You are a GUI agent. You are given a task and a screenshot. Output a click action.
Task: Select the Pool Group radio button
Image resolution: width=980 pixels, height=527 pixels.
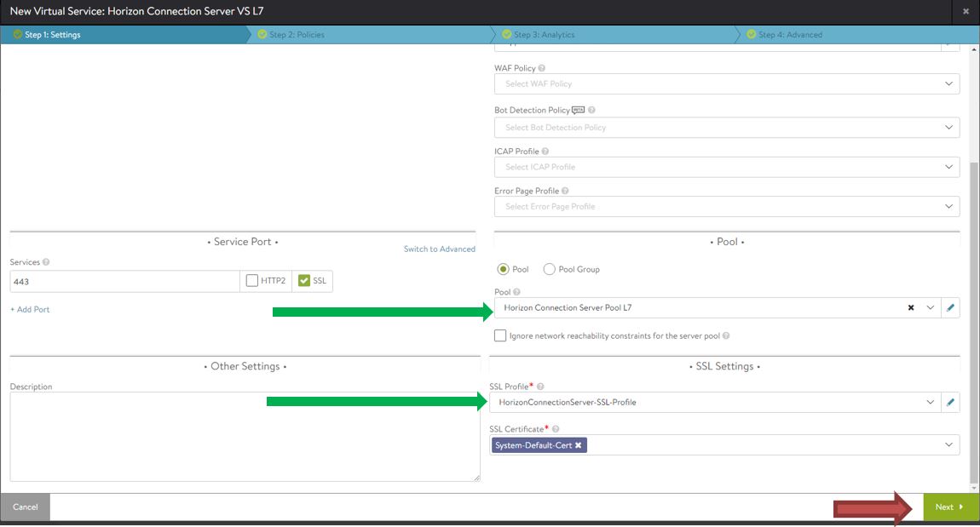(550, 269)
